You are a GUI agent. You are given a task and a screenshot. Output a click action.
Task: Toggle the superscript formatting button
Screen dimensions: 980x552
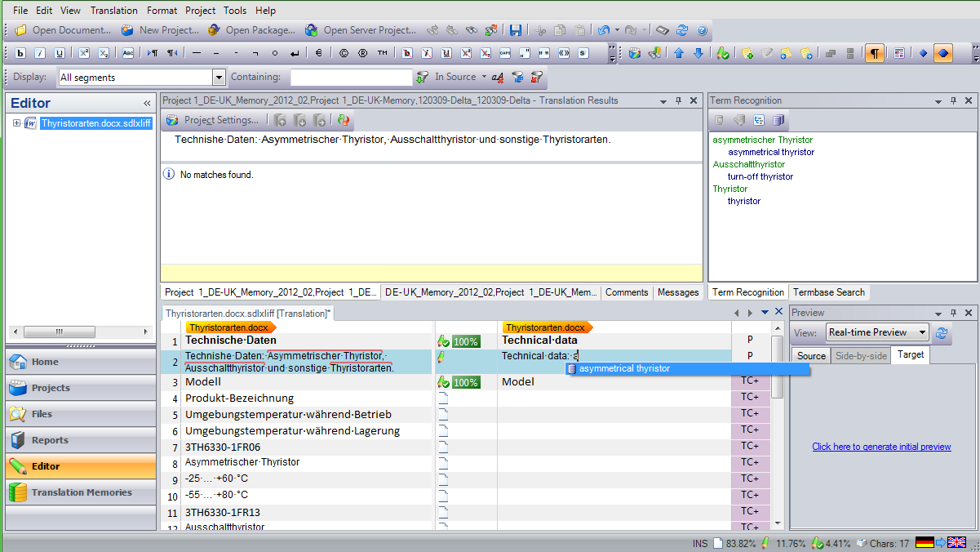[x=83, y=53]
